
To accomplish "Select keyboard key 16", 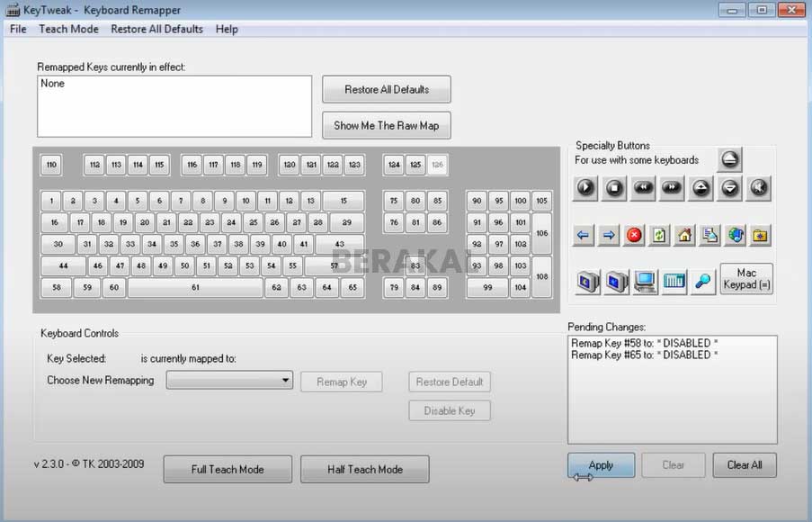I will pos(54,222).
